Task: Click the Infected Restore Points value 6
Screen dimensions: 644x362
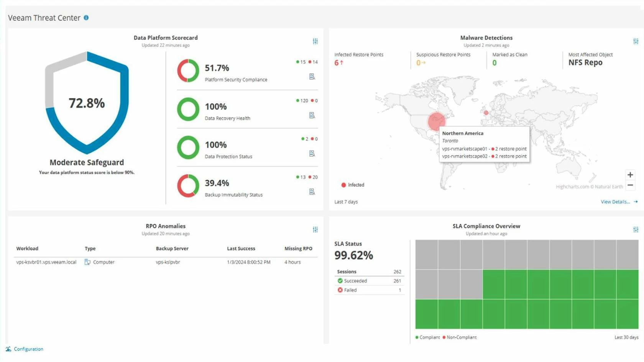Action: tap(337, 62)
